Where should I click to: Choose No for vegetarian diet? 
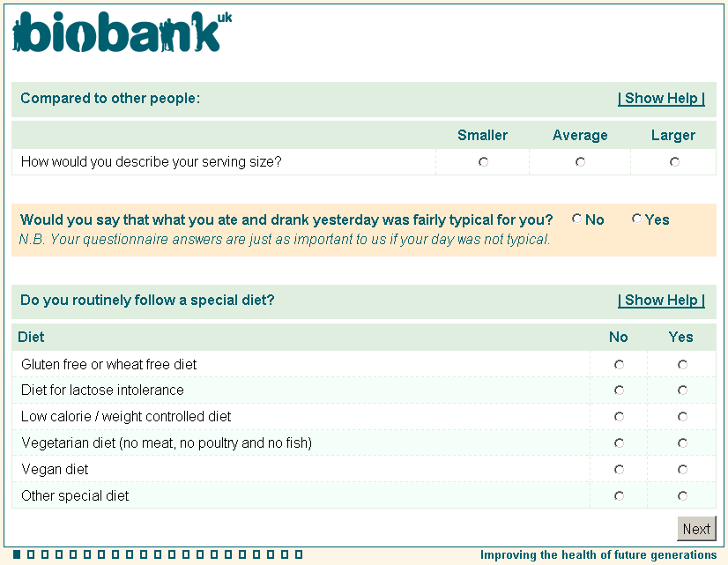coord(619,443)
